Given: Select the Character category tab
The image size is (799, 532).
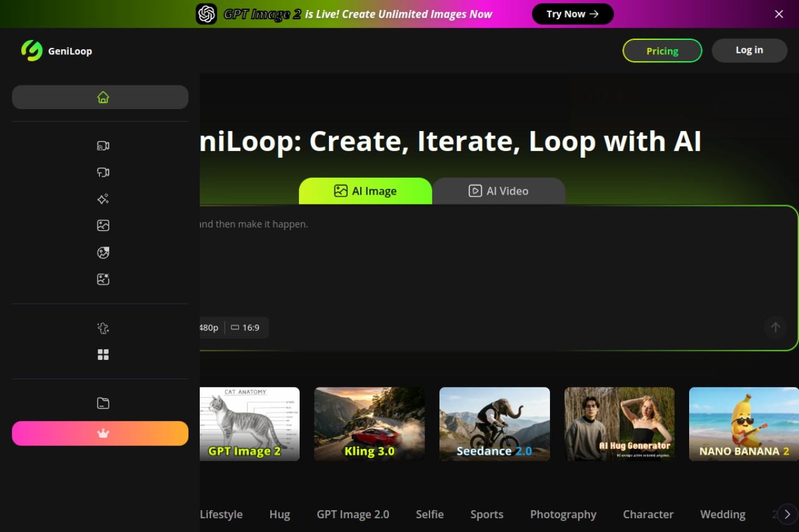Looking at the screenshot, I should pyautogui.click(x=648, y=515).
